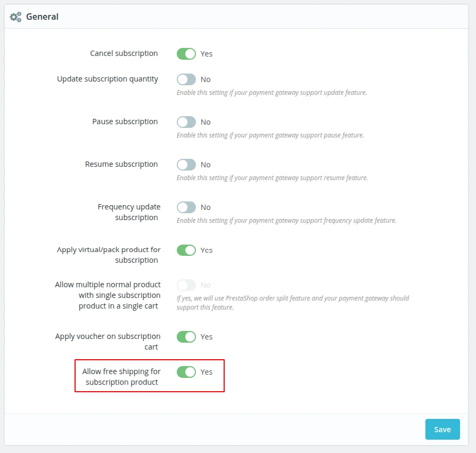
Task: Click the frequency update gateway support note
Action: pos(286,220)
